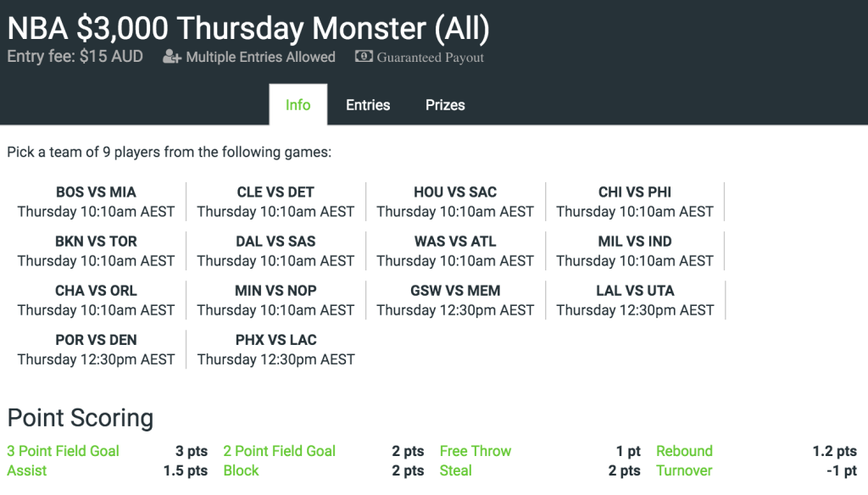This screenshot has height=495, width=868.
Task: Select the GSW VS MEM game
Action: [x=455, y=300]
